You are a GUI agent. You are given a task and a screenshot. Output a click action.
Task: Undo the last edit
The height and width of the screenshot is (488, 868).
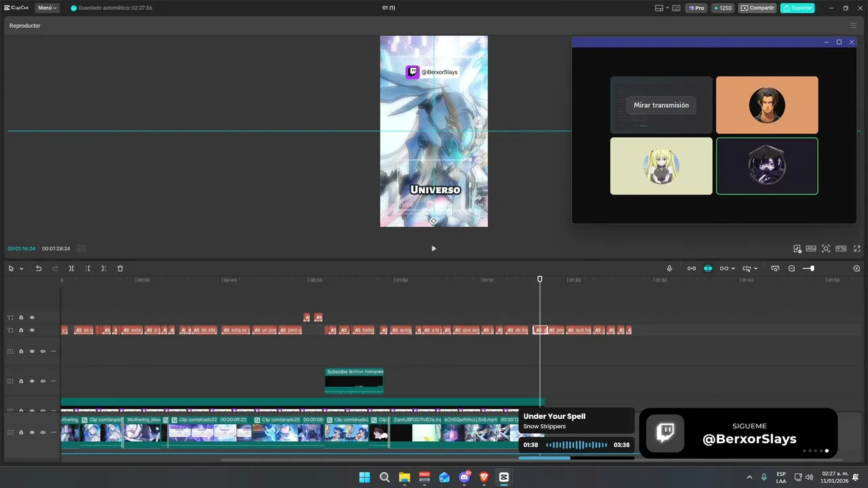coord(39,268)
